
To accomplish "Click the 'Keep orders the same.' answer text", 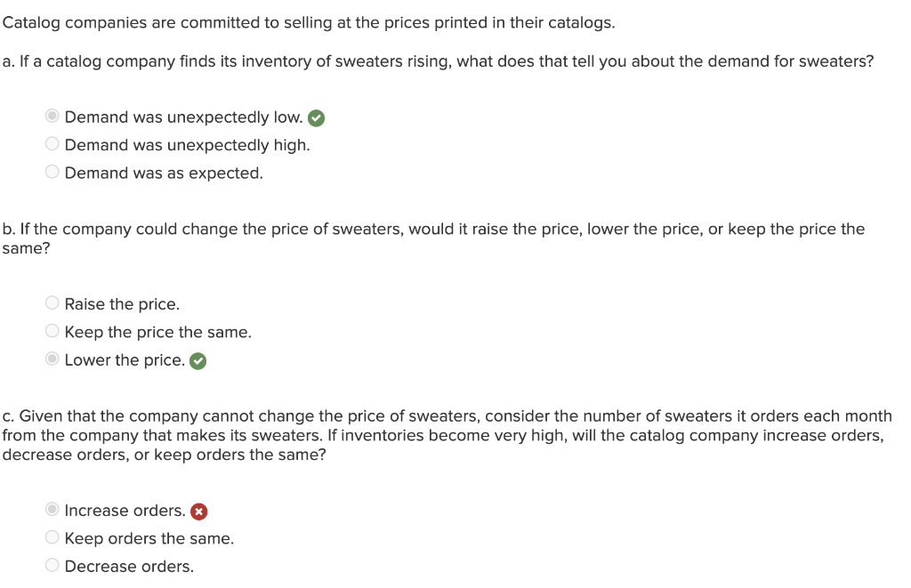I will pos(149,538).
